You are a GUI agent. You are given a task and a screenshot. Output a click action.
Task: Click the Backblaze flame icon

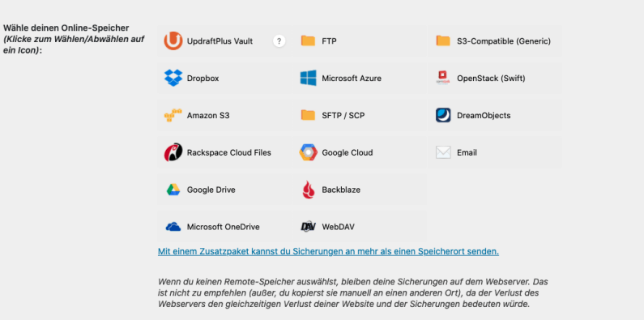309,190
